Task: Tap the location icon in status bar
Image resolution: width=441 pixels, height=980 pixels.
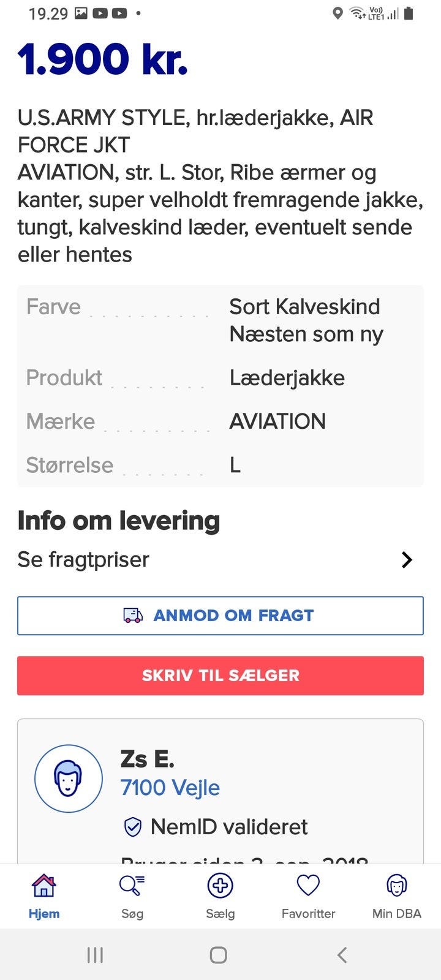Action: (337, 13)
